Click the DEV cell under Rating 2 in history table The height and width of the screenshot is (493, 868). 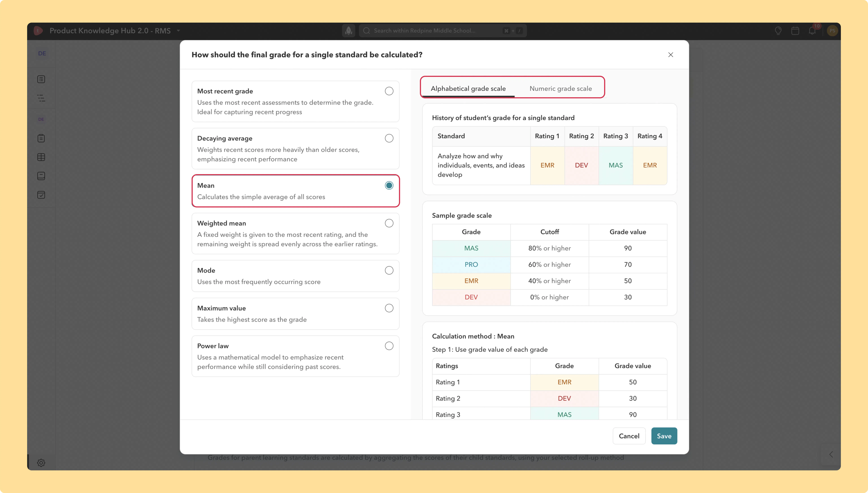point(581,165)
